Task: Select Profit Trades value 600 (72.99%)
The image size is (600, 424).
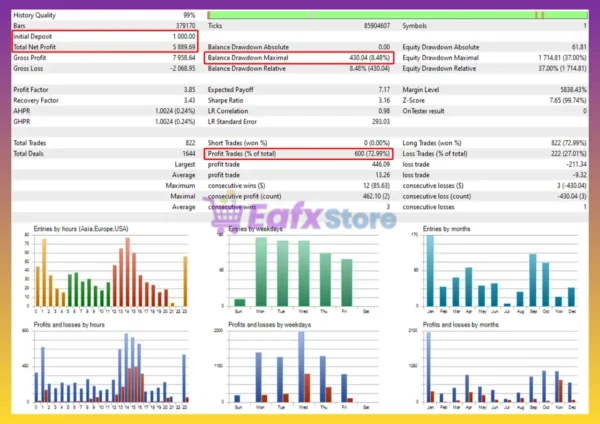Action: click(x=372, y=153)
